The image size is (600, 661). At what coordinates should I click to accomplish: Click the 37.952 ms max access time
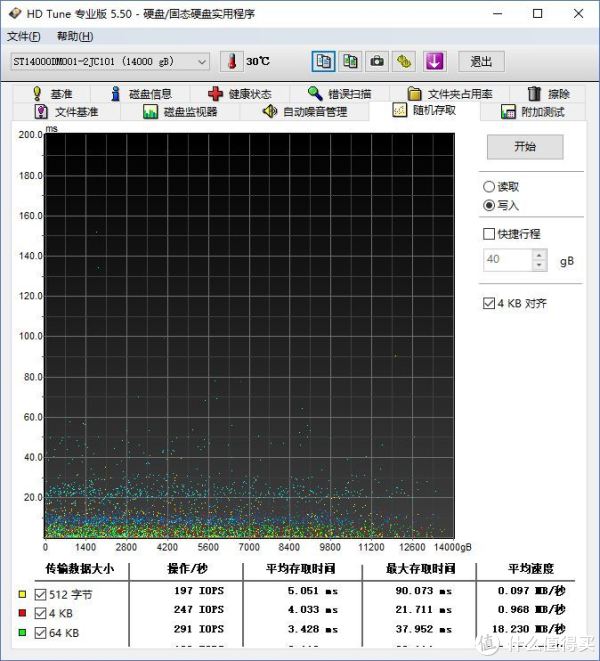(x=424, y=629)
